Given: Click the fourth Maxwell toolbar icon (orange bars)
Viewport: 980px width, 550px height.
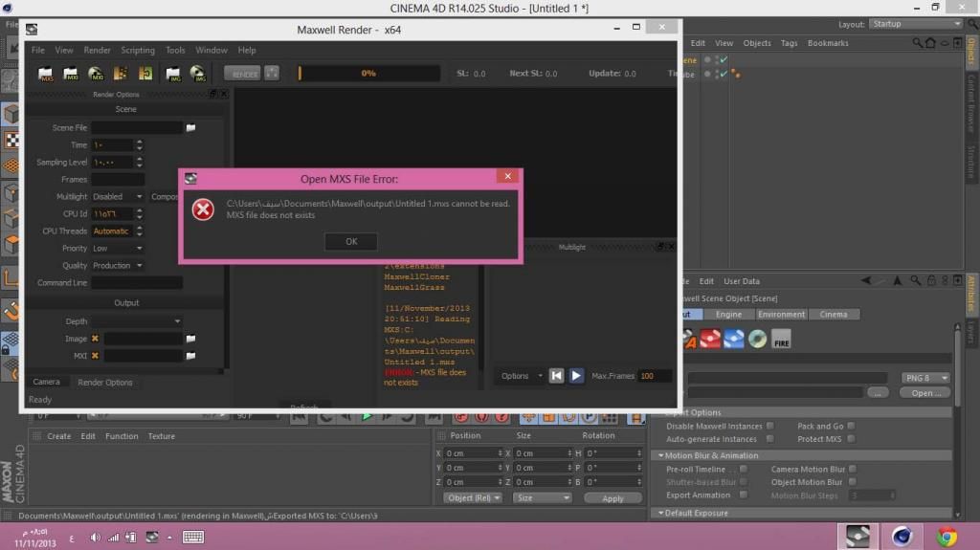Looking at the screenshot, I should 120,74.
